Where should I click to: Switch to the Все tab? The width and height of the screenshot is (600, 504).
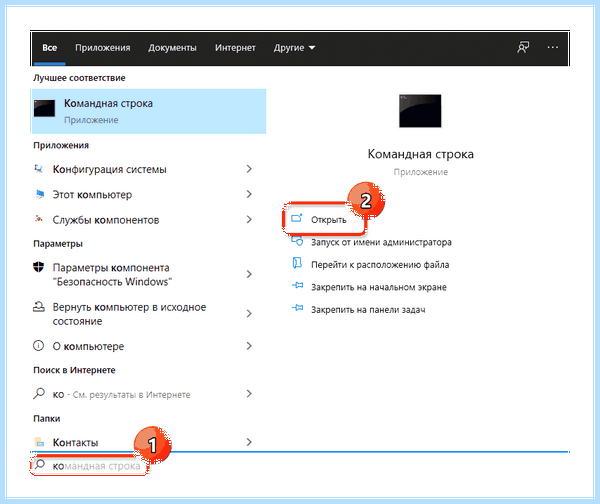pyautogui.click(x=49, y=48)
